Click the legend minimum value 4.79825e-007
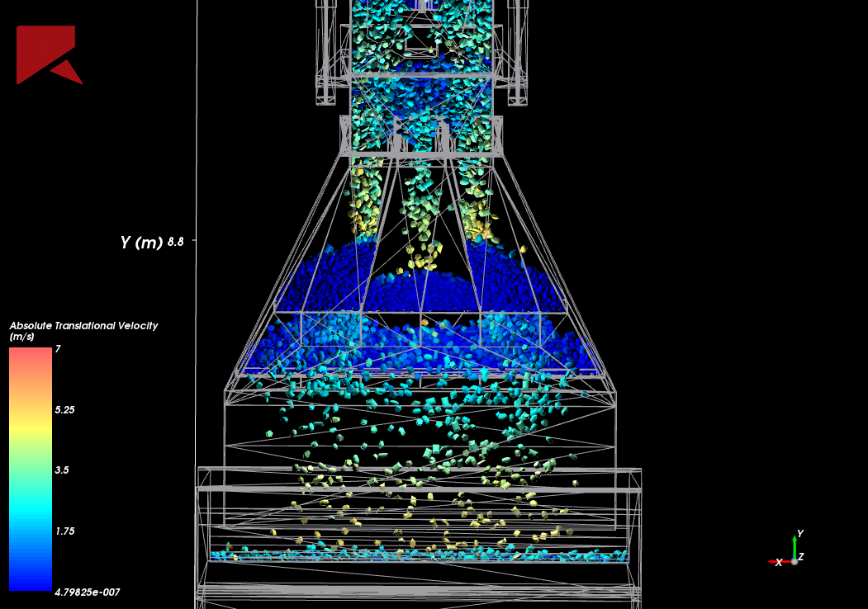 pyautogui.click(x=88, y=592)
